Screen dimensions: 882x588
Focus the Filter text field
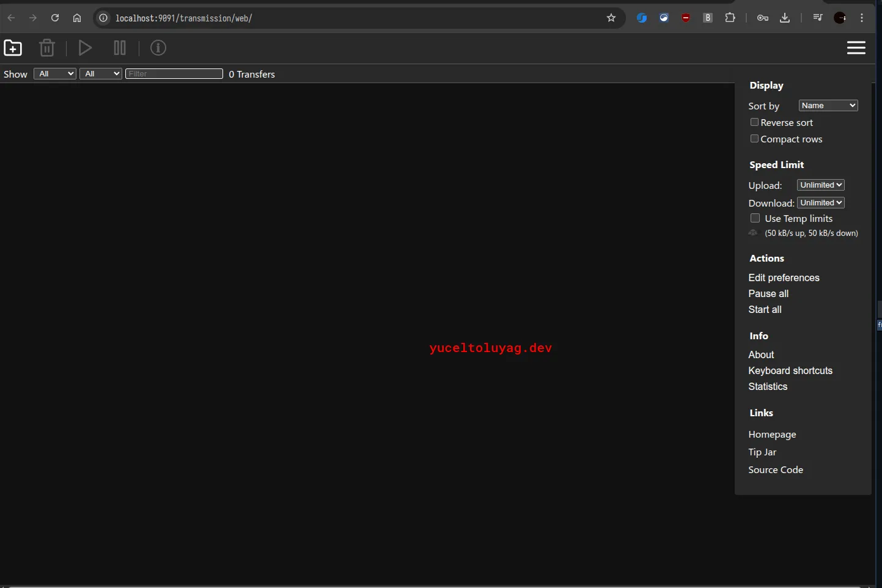click(174, 74)
